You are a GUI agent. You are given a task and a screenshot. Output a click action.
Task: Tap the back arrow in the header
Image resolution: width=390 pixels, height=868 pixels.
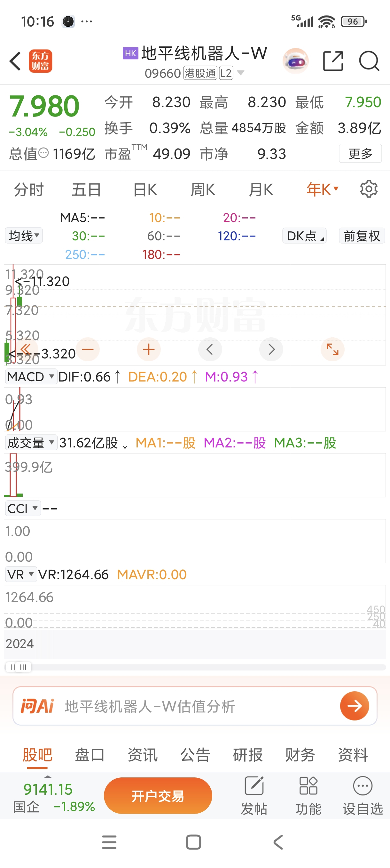tap(15, 61)
